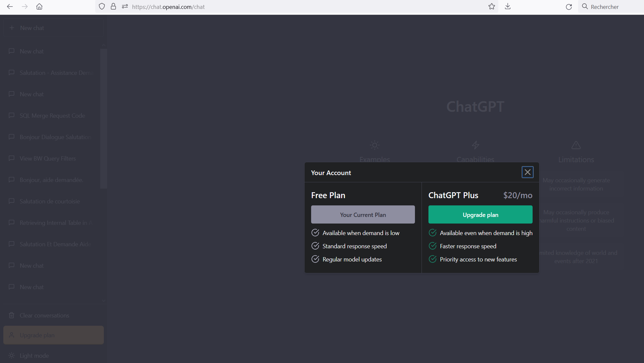
Task: Click the sun icon for Light mode
Action: pos(12,355)
